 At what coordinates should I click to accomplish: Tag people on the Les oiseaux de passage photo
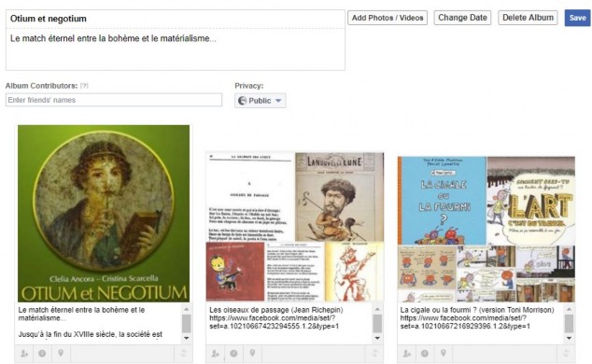click(x=215, y=354)
